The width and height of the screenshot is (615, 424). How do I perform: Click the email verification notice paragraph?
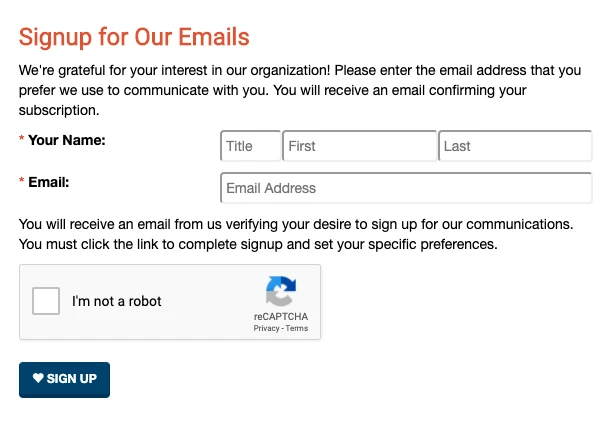point(295,234)
